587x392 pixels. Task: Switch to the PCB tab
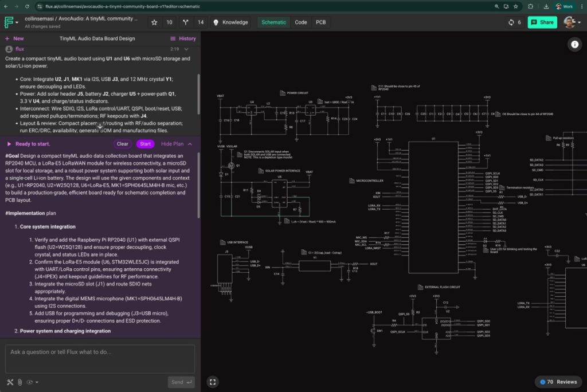320,22
